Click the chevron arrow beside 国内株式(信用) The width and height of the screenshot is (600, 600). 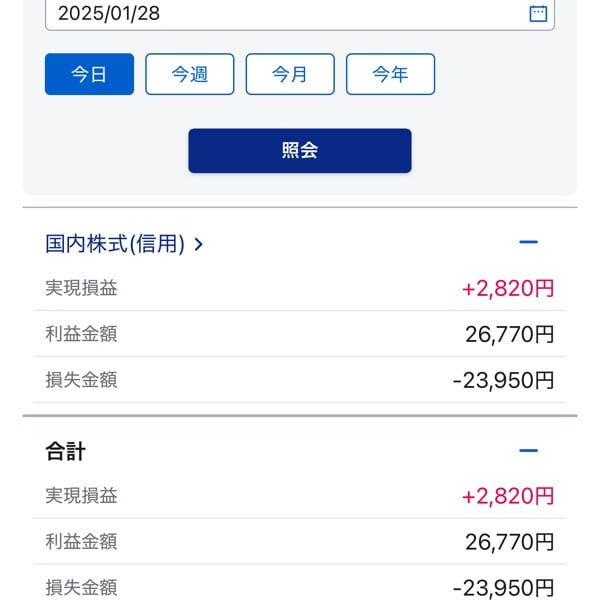point(198,243)
